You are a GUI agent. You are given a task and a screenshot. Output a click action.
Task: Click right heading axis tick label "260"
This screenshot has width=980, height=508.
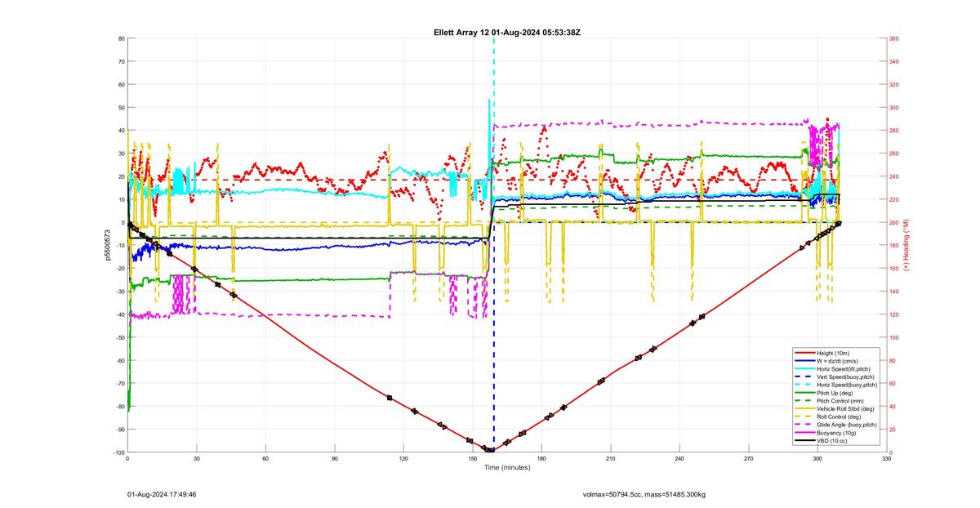894,154
